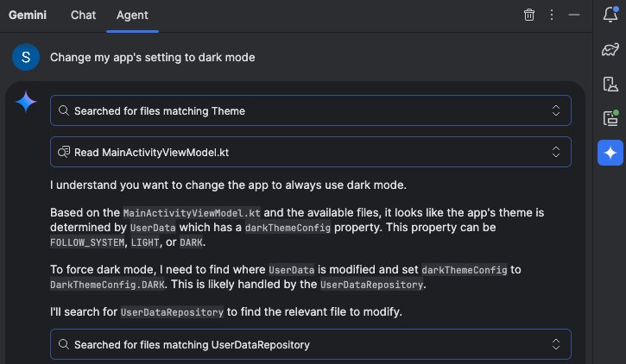Expand the UserDataRepository search result arrows
626x364 pixels.
point(557,345)
